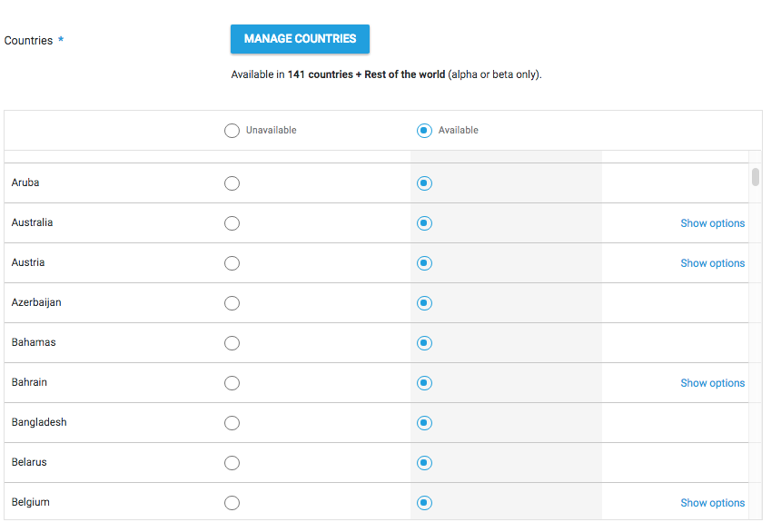This screenshot has height=532, width=771.
Task: Mark Bahamas as Unavailable
Action: [x=232, y=343]
